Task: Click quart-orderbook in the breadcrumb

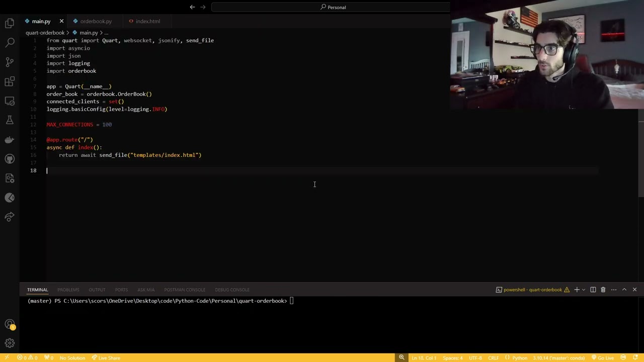Action: tap(45, 33)
